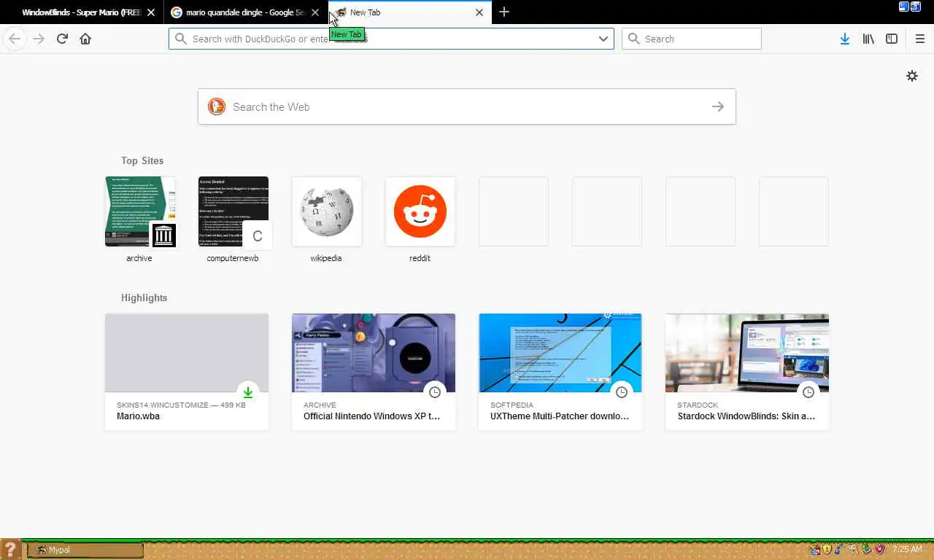Open the downloads arrow in toolbar
The image size is (934, 560).
click(x=844, y=39)
